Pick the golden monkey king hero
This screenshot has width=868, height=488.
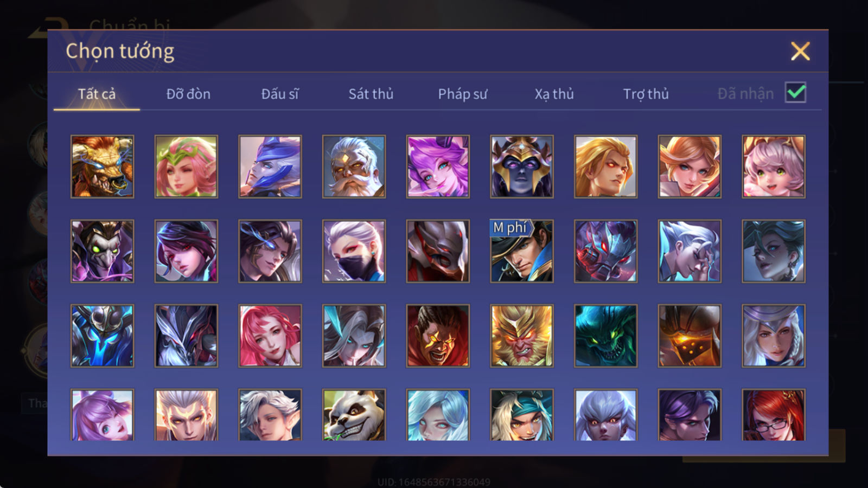point(522,336)
